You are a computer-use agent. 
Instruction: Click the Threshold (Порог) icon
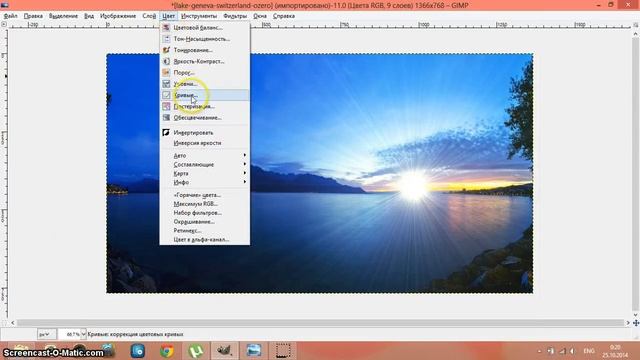click(x=166, y=72)
